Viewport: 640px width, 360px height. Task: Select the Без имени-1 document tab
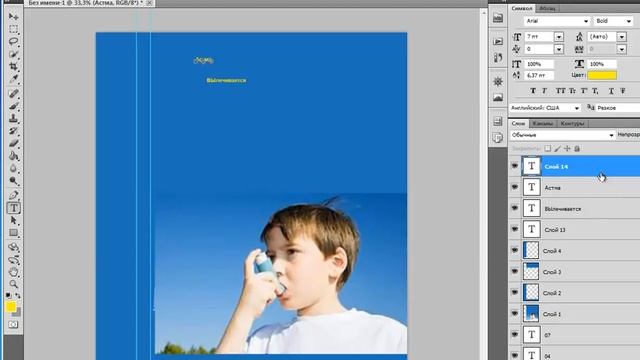(86, 3)
